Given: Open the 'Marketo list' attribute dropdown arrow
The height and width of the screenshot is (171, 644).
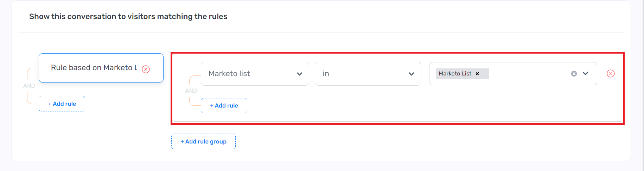Looking at the screenshot, I should [x=299, y=74].
